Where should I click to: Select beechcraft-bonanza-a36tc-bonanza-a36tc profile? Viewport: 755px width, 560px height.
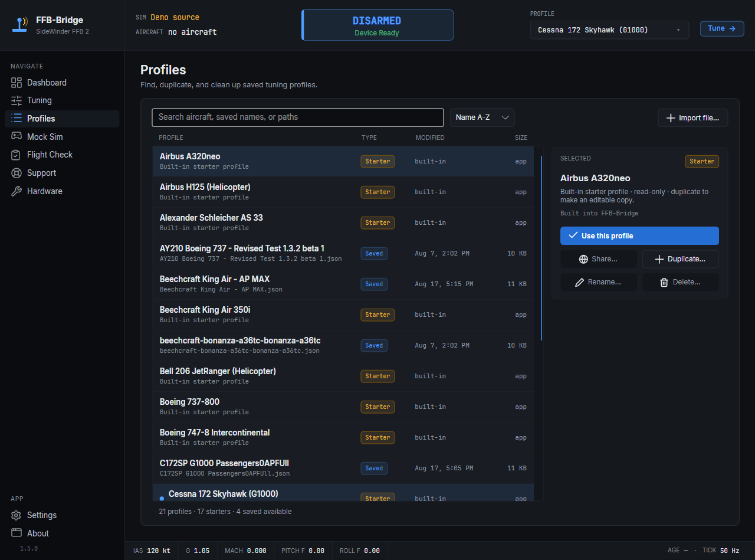(x=343, y=345)
